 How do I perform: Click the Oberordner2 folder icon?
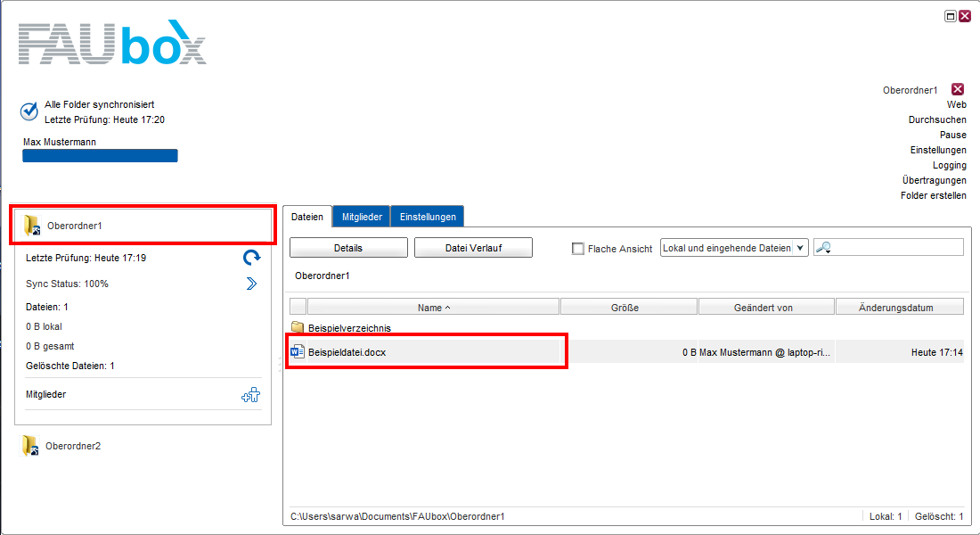tap(30, 446)
